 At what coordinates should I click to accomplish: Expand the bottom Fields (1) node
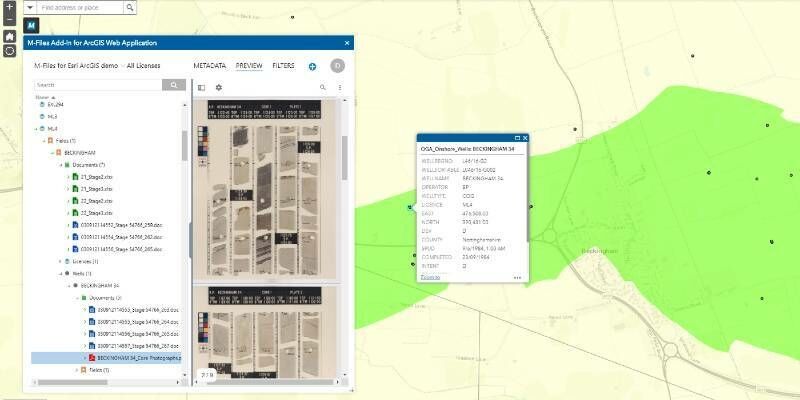77,370
